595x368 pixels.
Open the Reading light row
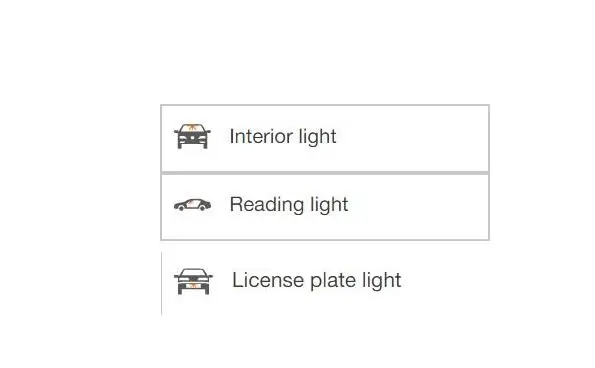click(325, 207)
